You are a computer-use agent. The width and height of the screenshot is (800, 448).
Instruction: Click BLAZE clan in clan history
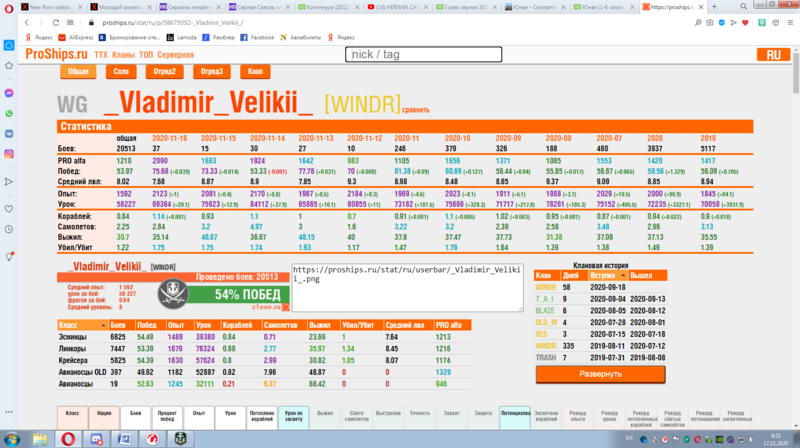[545, 311]
